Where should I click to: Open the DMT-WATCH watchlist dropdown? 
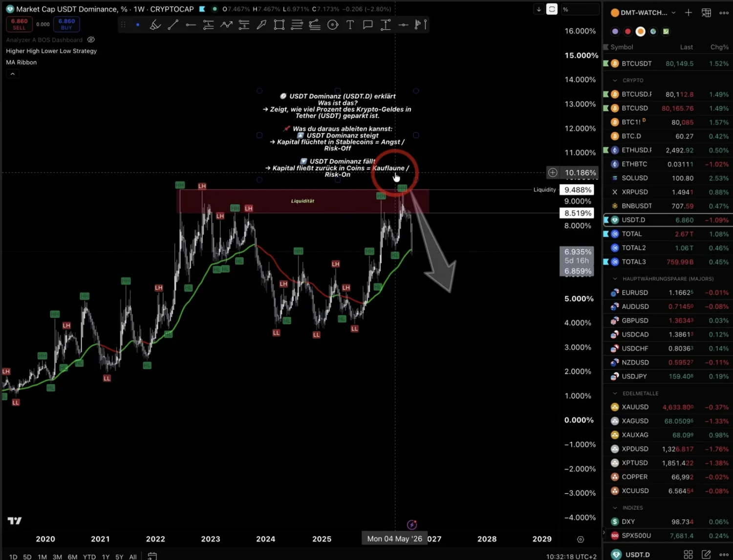pyautogui.click(x=673, y=13)
